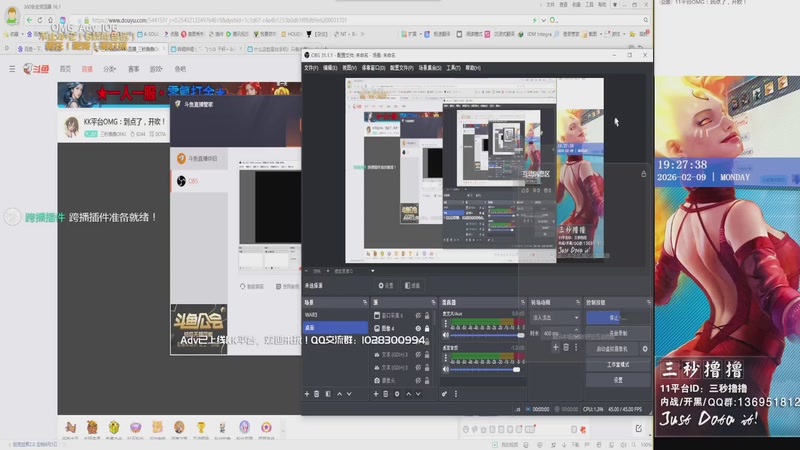This screenshot has height=450, width=800.
Task: Add a new scene with the plus icon
Action: (307, 394)
